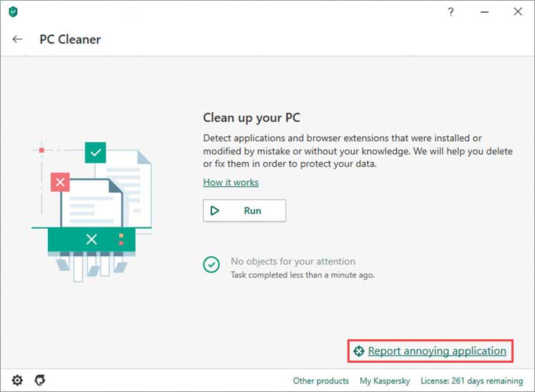Click the green checkmark status icon
535x392 pixels.
[x=212, y=265]
